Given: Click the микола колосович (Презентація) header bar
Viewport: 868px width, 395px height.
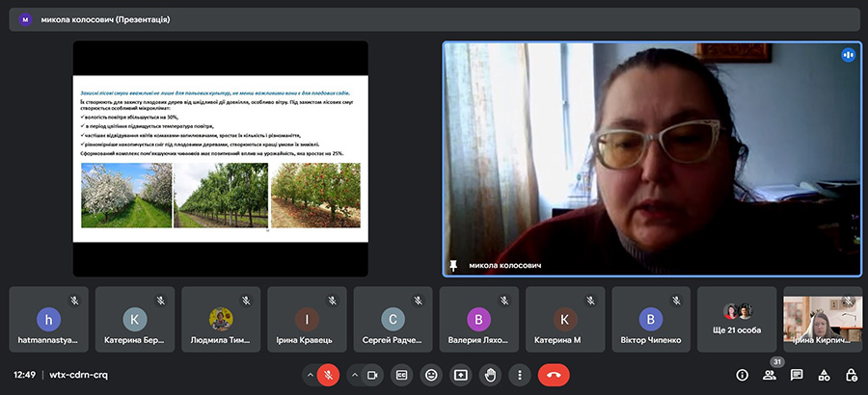Looking at the screenshot, I should 434,19.
